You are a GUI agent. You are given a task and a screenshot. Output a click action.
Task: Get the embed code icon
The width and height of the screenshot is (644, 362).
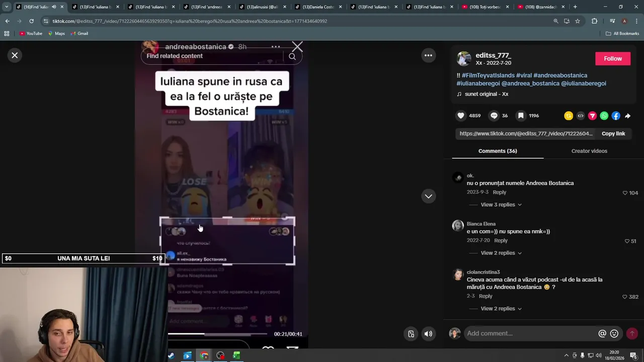[x=580, y=116]
